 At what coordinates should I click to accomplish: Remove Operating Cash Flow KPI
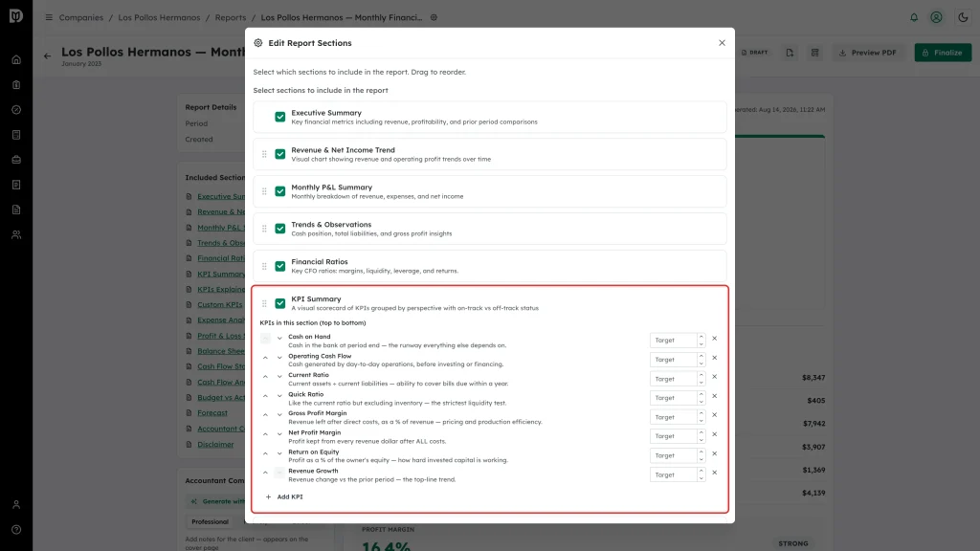pos(714,358)
